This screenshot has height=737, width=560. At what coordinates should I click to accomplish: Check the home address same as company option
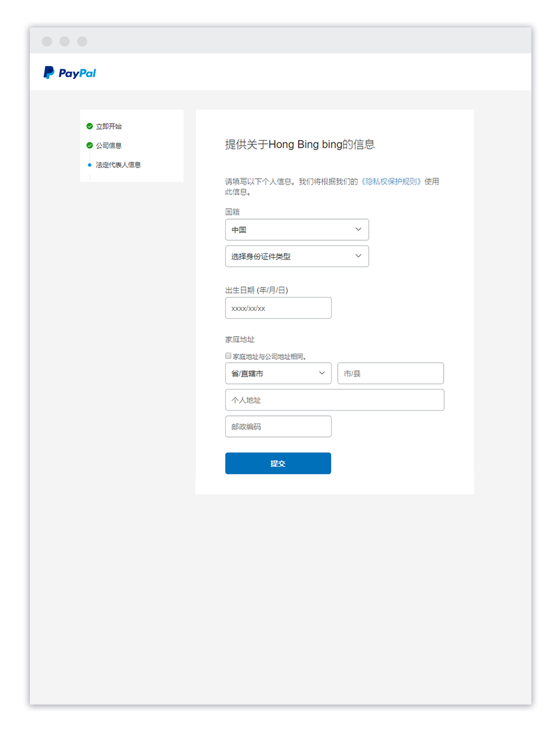click(x=228, y=355)
